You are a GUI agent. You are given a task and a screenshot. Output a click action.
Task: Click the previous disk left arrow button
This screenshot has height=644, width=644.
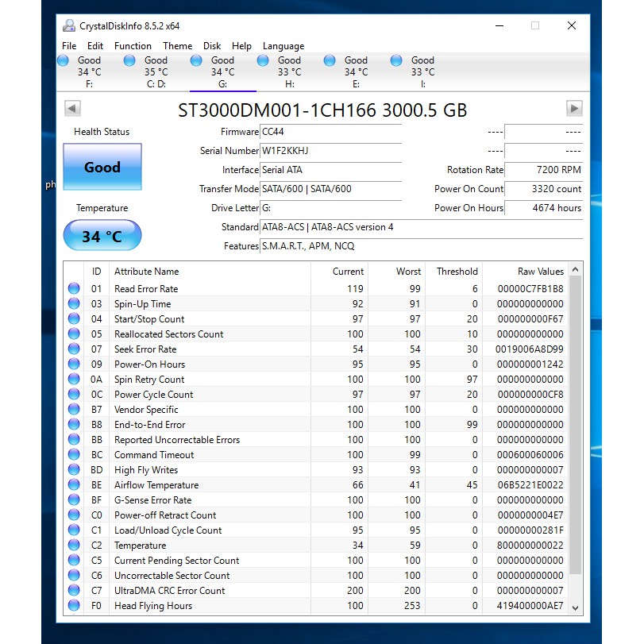(72, 109)
